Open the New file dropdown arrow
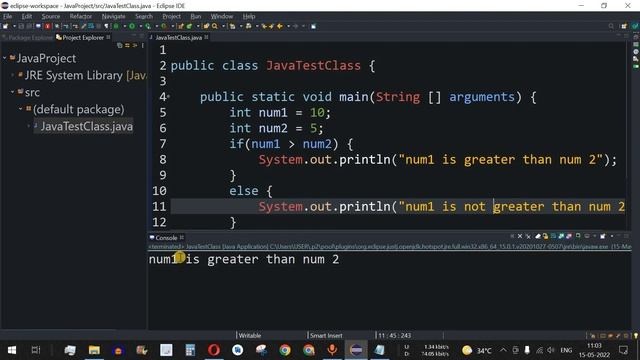Viewport: 640px width, 360px height. tap(14, 27)
